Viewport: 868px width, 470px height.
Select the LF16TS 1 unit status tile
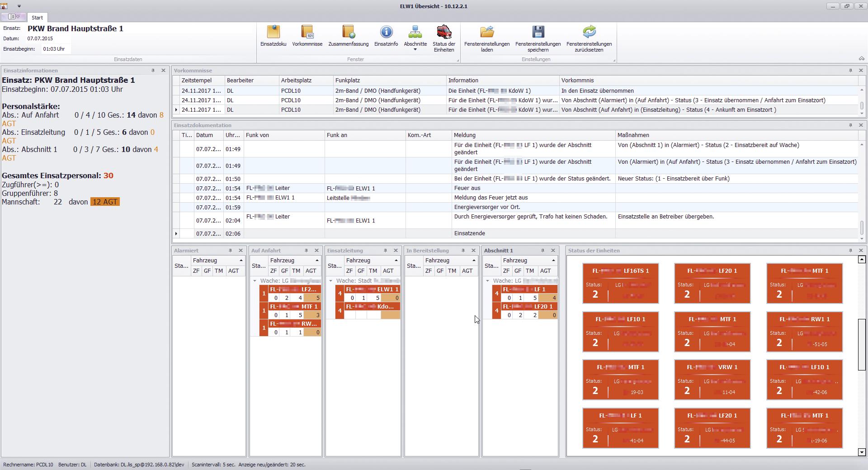point(620,283)
